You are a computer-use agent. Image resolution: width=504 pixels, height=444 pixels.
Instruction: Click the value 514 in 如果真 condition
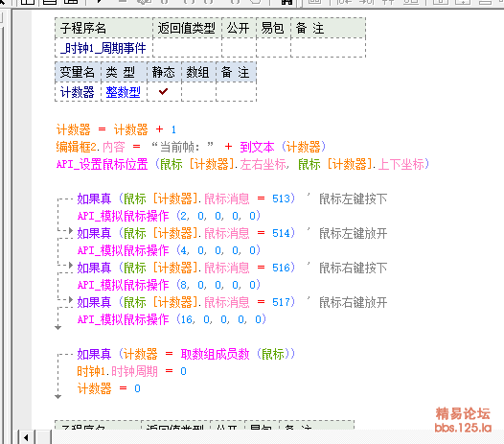point(281,233)
